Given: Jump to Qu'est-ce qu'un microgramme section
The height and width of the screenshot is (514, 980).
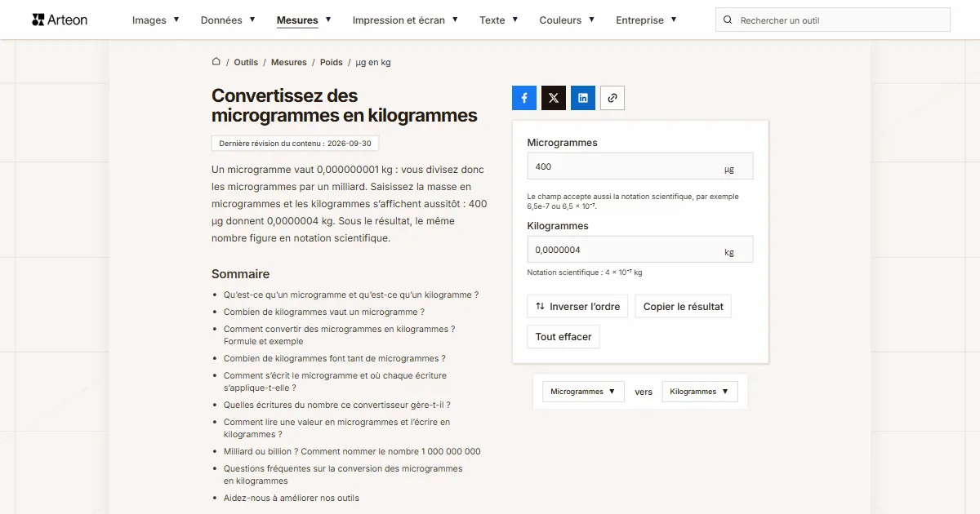Looking at the screenshot, I should coord(351,295).
